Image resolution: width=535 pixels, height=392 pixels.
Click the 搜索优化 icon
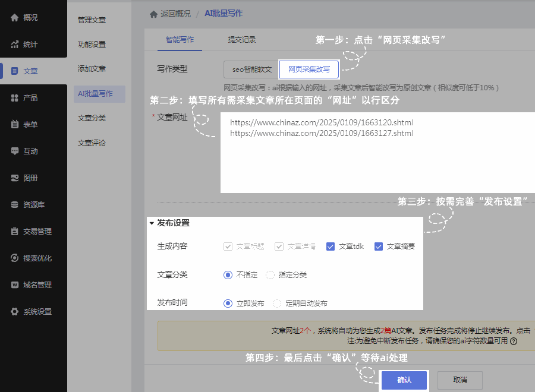14,258
